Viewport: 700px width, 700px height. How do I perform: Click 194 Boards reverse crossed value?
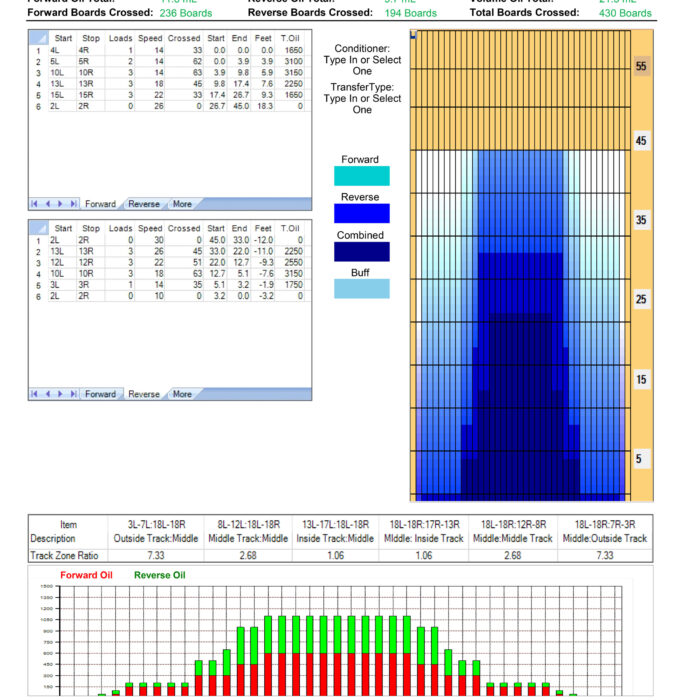coord(411,13)
